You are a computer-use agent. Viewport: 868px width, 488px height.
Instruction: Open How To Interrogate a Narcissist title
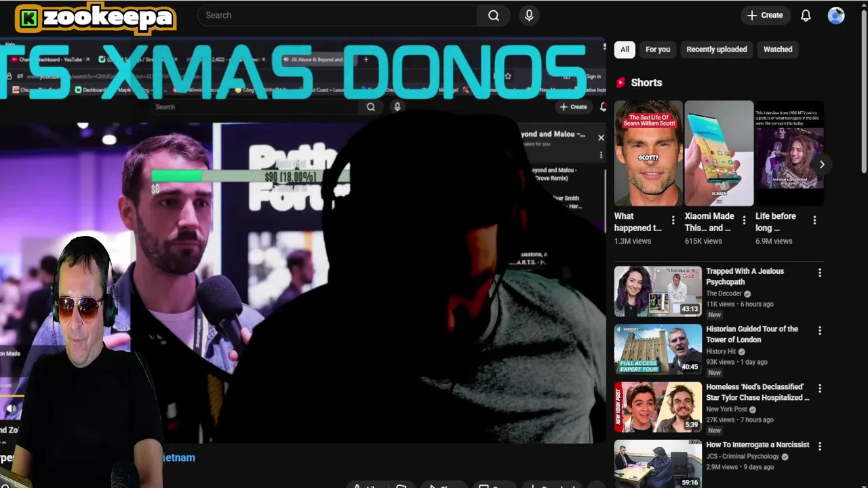tap(757, 445)
